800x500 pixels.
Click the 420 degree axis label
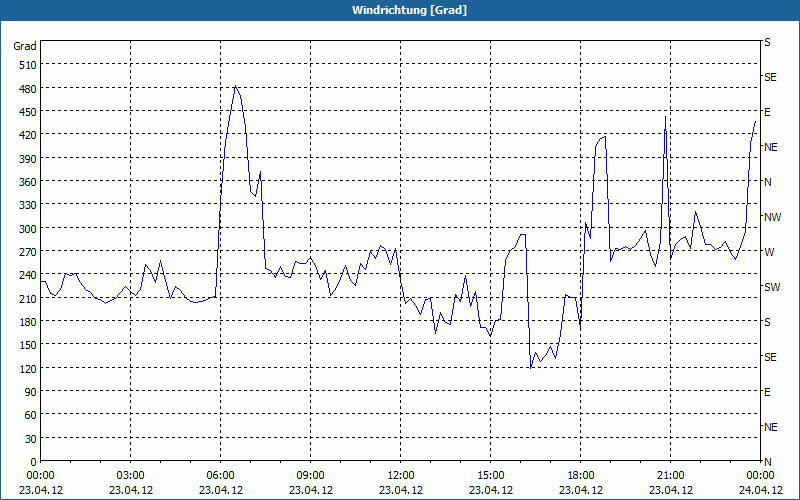pos(28,135)
